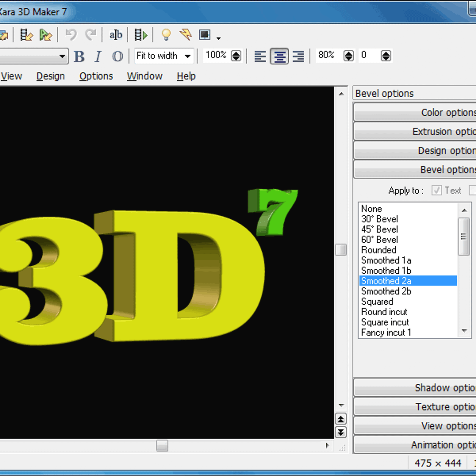Open the Fit to width dropdown
The width and height of the screenshot is (476, 476).
click(x=164, y=56)
